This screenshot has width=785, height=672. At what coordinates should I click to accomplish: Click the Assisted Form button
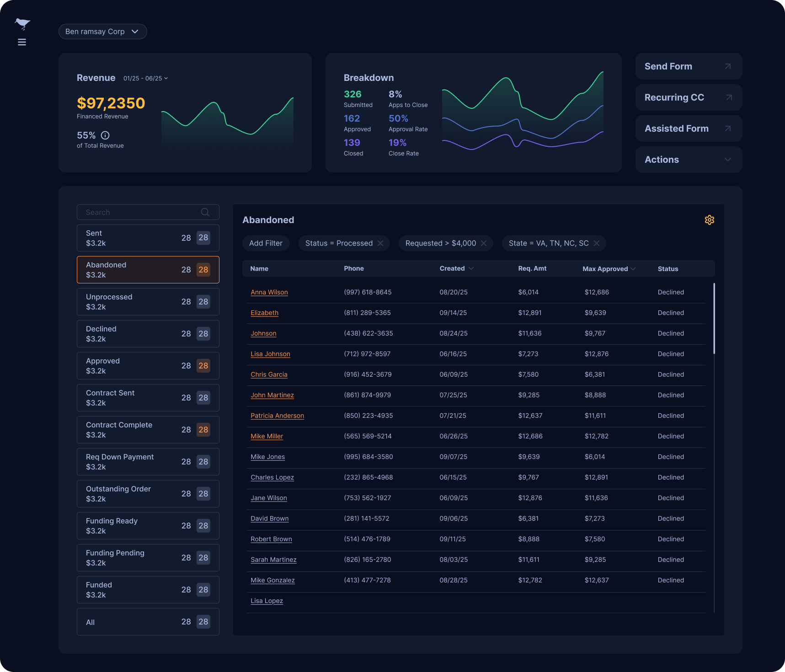pos(689,128)
